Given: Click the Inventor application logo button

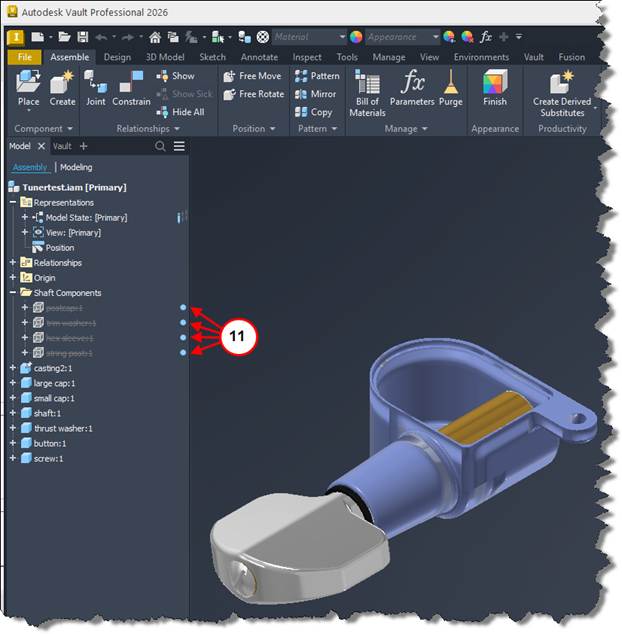Looking at the screenshot, I should point(15,38).
